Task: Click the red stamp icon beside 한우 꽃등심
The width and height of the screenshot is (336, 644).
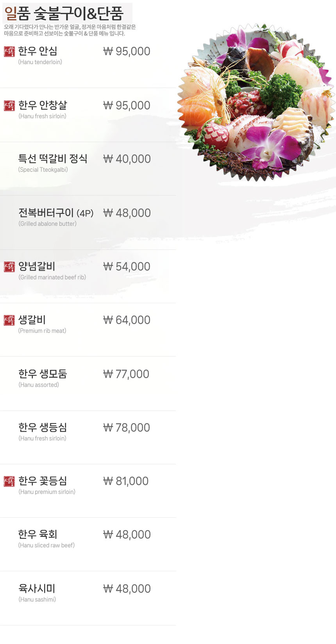Action: [9, 481]
